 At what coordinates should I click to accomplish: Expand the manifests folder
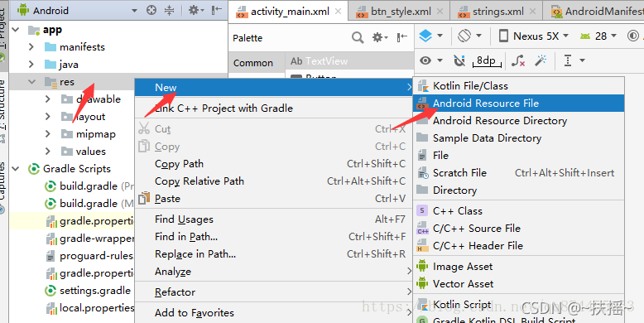31,47
